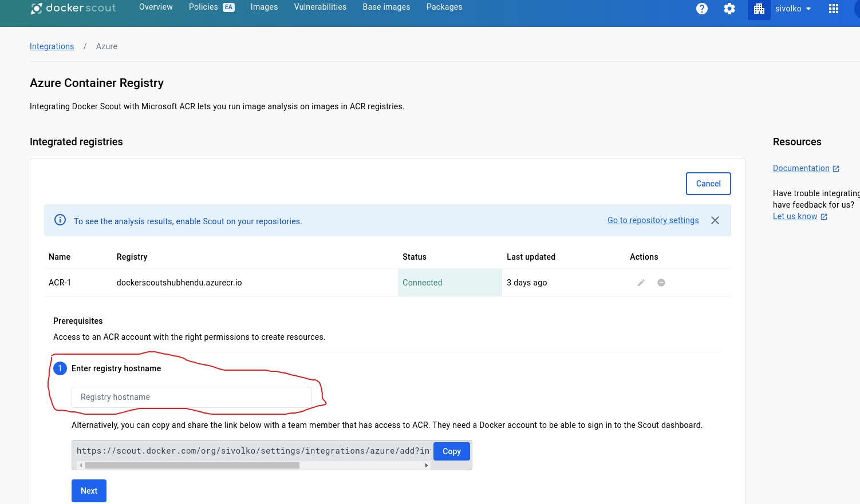This screenshot has width=860, height=504.
Task: Click the Actions column header
Action: point(644,257)
